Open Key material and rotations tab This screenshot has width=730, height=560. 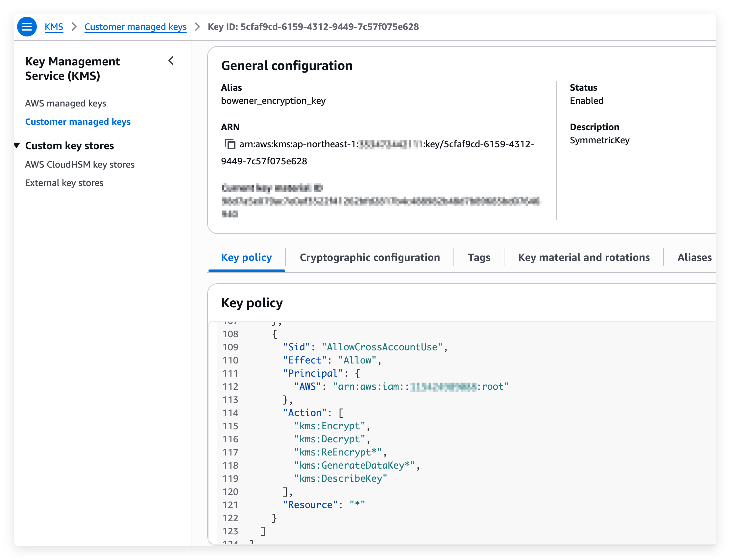click(x=584, y=257)
